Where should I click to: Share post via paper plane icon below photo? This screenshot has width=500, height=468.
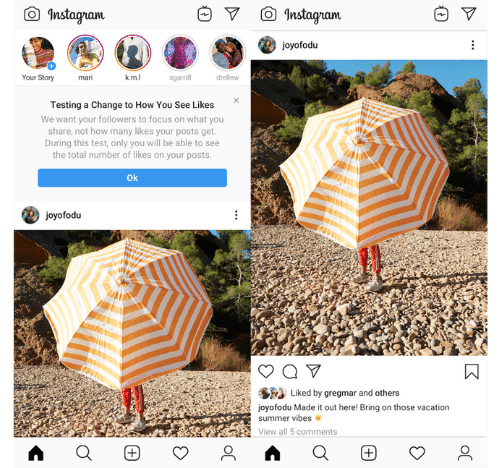pyautogui.click(x=313, y=371)
